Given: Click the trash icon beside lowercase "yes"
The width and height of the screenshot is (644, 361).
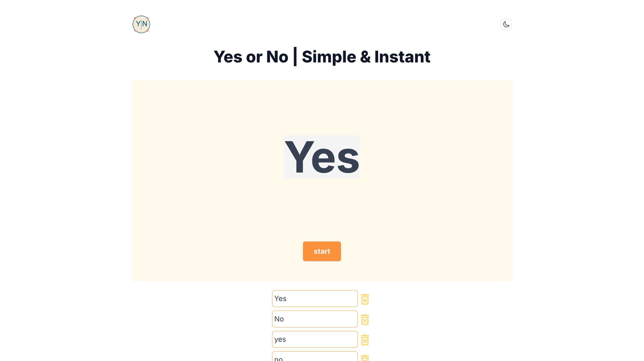Looking at the screenshot, I should pos(365,340).
